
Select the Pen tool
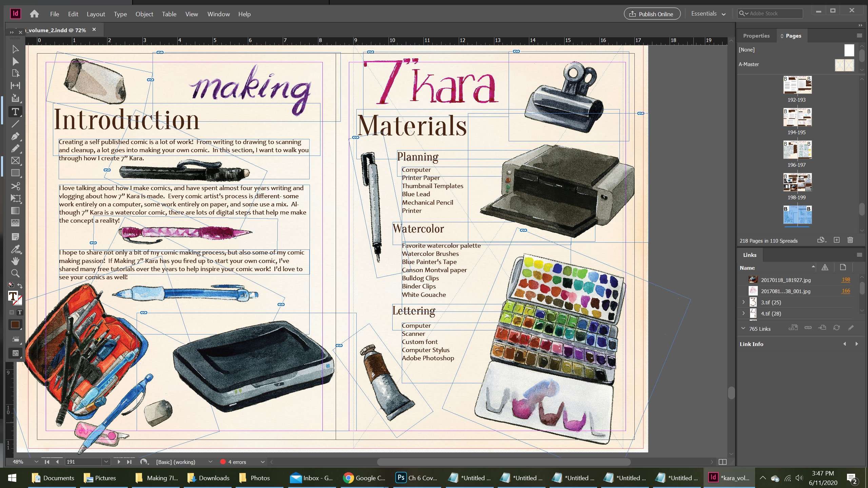(15, 136)
